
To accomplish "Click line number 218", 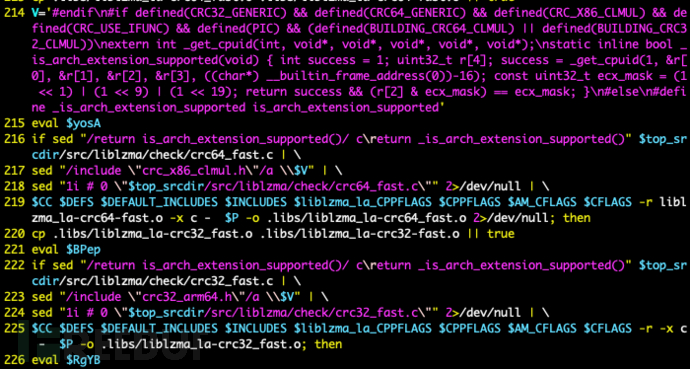I will [x=15, y=186].
